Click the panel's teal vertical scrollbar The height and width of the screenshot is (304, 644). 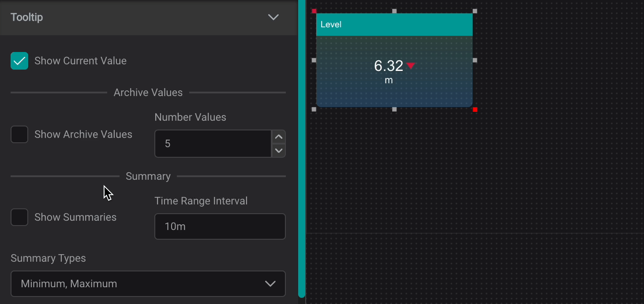(302, 148)
